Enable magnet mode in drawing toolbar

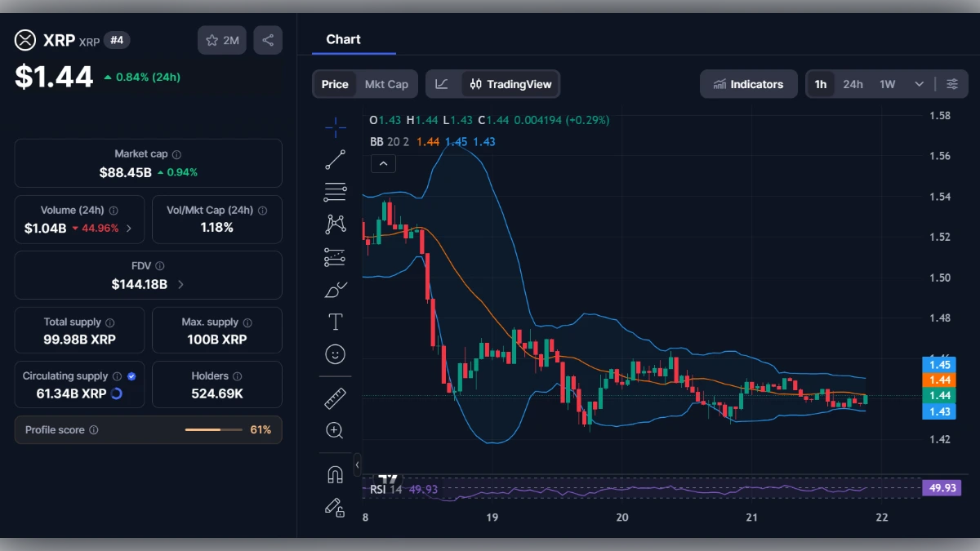coord(335,473)
